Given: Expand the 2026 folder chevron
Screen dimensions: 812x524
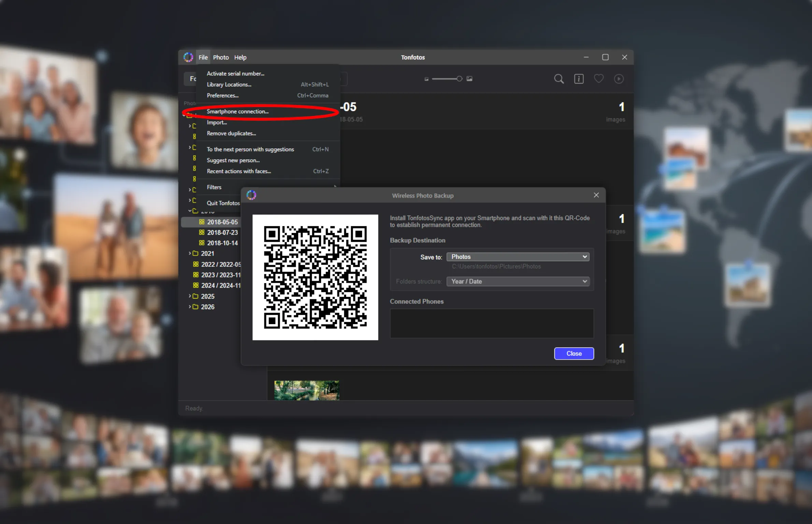Looking at the screenshot, I should tap(190, 307).
